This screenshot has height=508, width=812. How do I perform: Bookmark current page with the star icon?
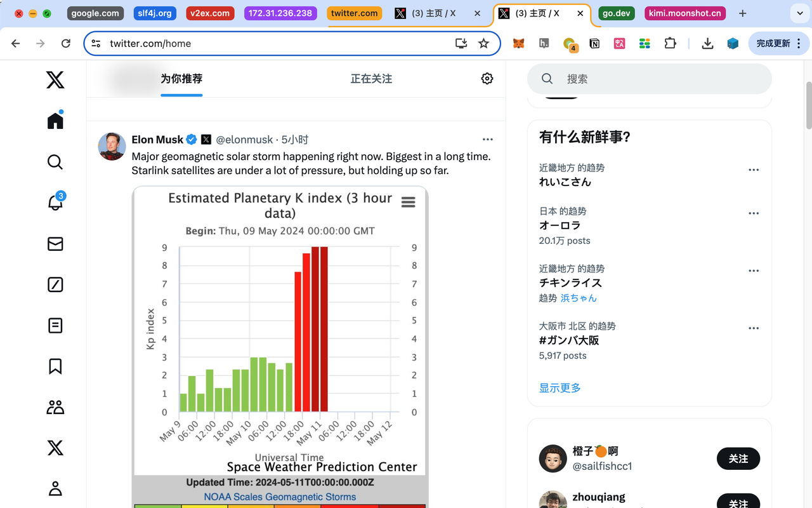click(x=484, y=43)
